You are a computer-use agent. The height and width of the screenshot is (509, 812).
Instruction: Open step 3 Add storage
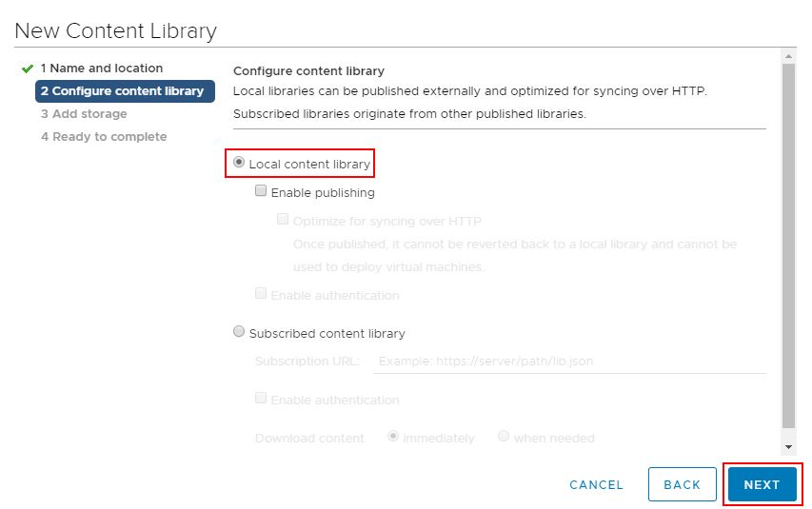84,114
